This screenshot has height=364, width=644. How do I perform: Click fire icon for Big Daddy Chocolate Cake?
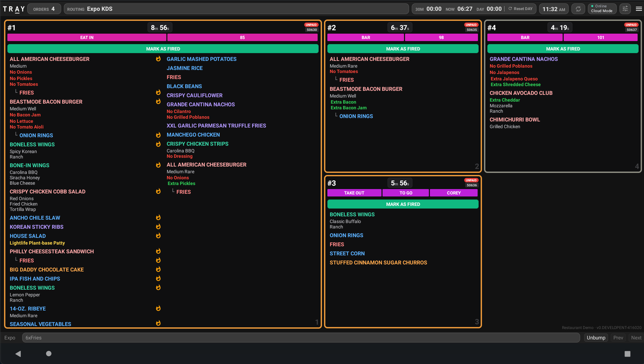pyautogui.click(x=158, y=269)
